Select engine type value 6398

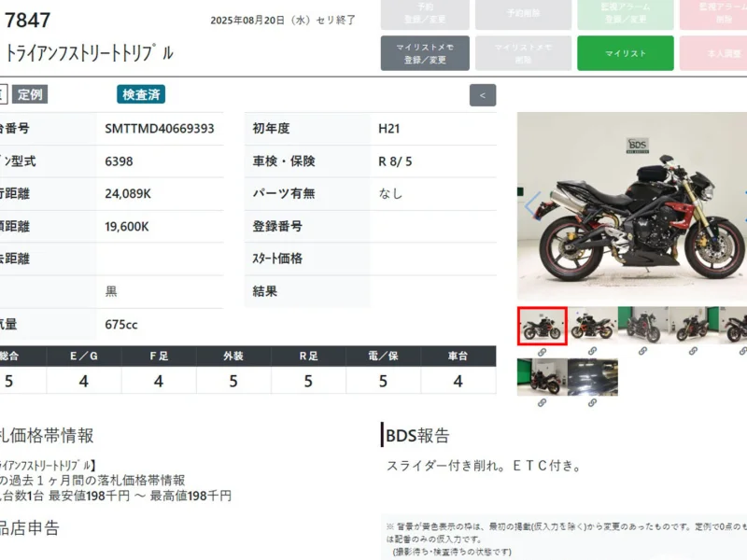[x=120, y=161]
